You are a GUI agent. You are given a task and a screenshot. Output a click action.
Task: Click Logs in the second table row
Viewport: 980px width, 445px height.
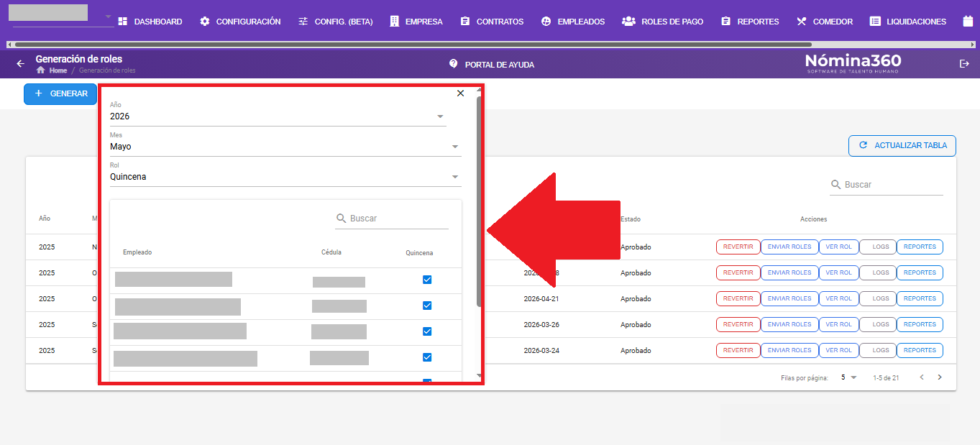[x=878, y=272]
